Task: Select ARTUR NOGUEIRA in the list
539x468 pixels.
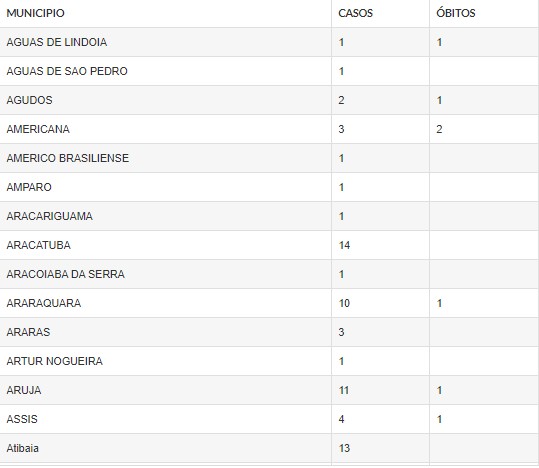Action: point(55,361)
